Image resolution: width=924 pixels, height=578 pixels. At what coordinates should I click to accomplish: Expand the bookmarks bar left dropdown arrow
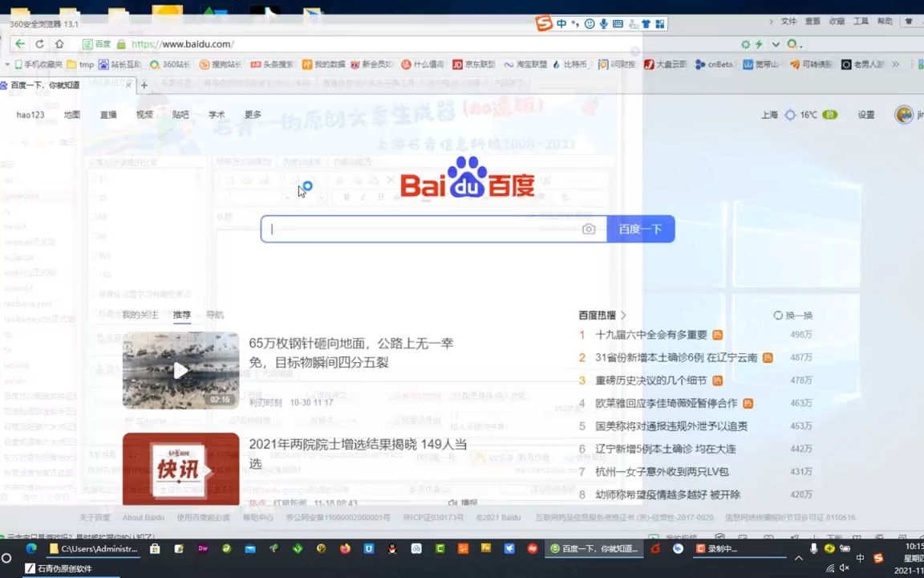tap(7, 64)
